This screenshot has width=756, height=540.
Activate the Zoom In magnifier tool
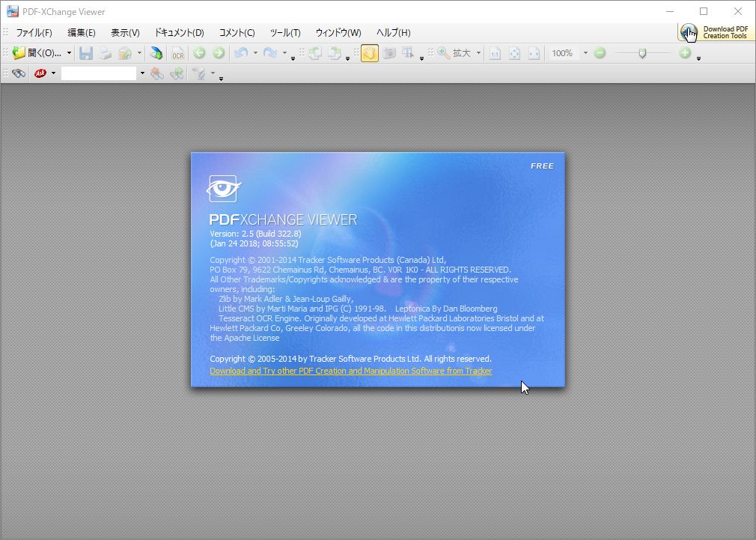(x=442, y=52)
